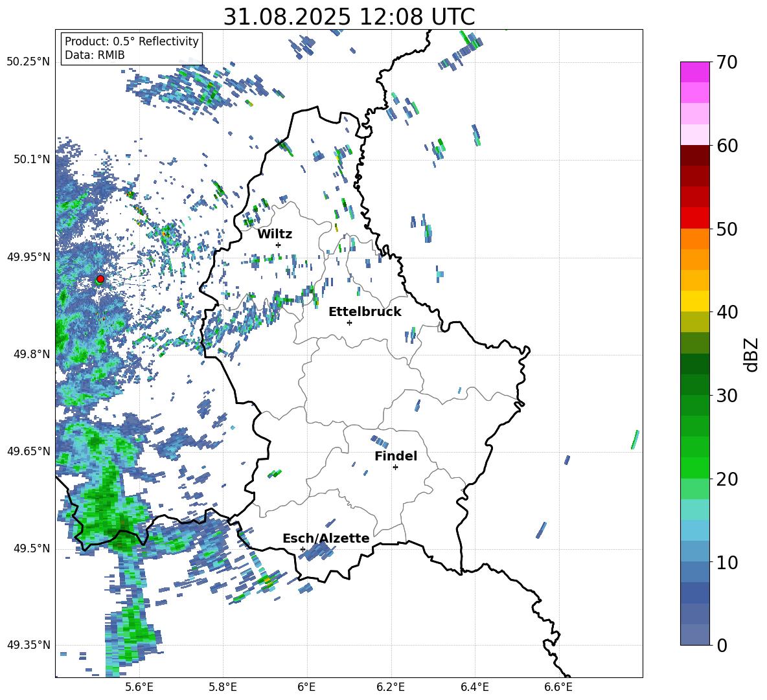This screenshot has width=767, height=700.
Task: Click the 6.6°E longitude label
Action: 558,688
